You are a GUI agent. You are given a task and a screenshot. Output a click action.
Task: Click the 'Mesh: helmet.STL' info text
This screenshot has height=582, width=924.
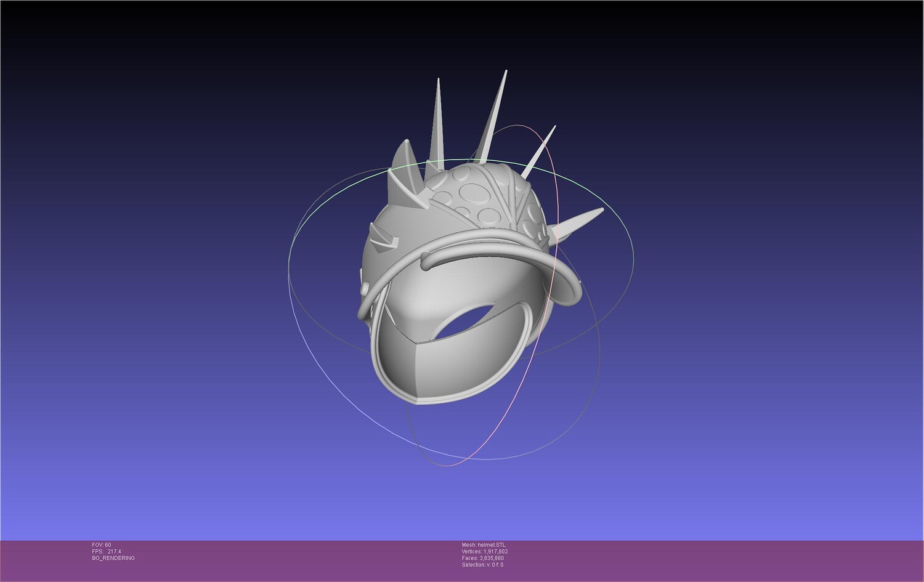pyautogui.click(x=484, y=545)
